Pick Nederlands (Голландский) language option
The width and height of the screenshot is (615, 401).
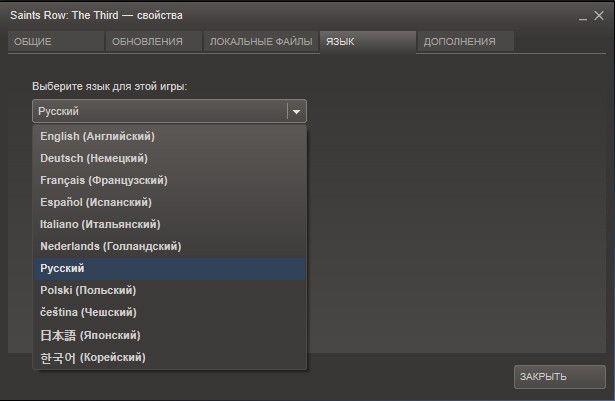click(110, 246)
